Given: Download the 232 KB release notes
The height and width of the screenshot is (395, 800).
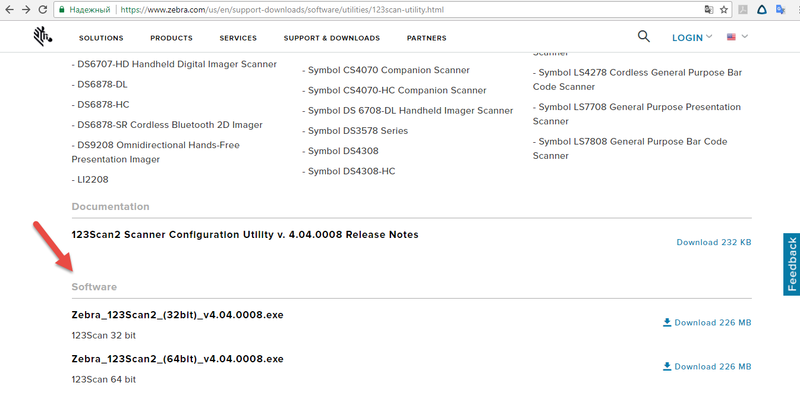Looking at the screenshot, I should [x=714, y=242].
